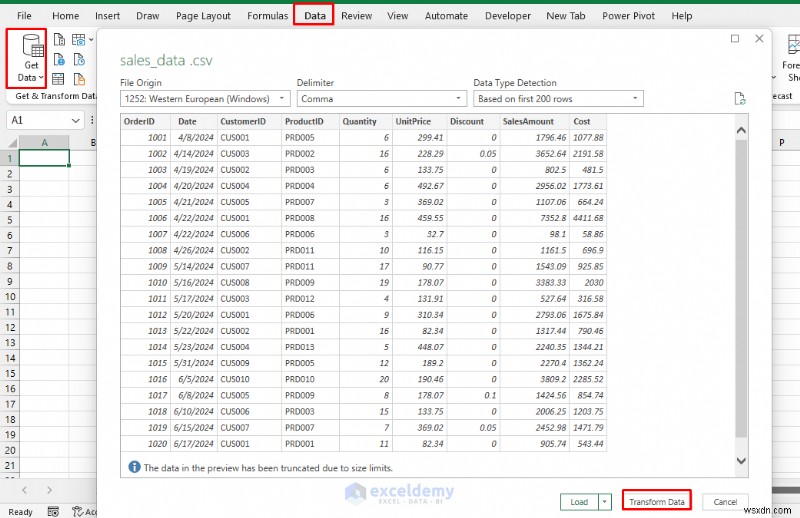Image resolution: width=800 pixels, height=518 pixels.
Task: Click the From Web icon
Action: pyautogui.click(x=59, y=60)
